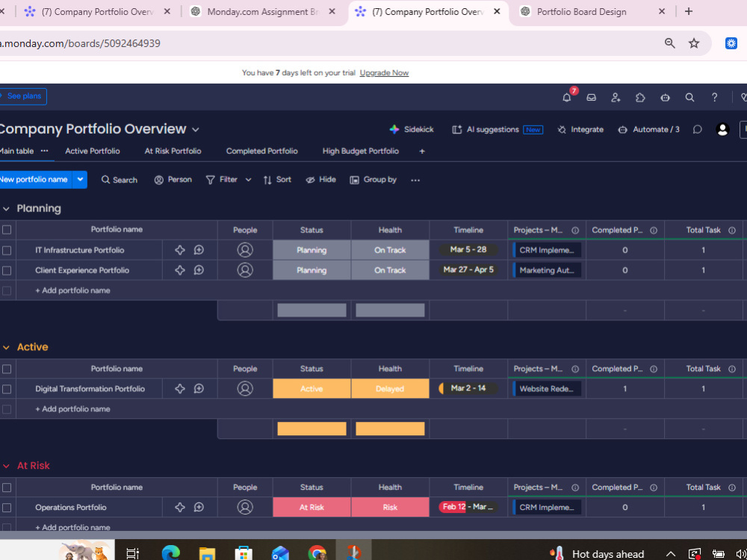The width and height of the screenshot is (747, 560).
Task: Click At Risk status cell for Operations Portfolio
Action: [311, 507]
